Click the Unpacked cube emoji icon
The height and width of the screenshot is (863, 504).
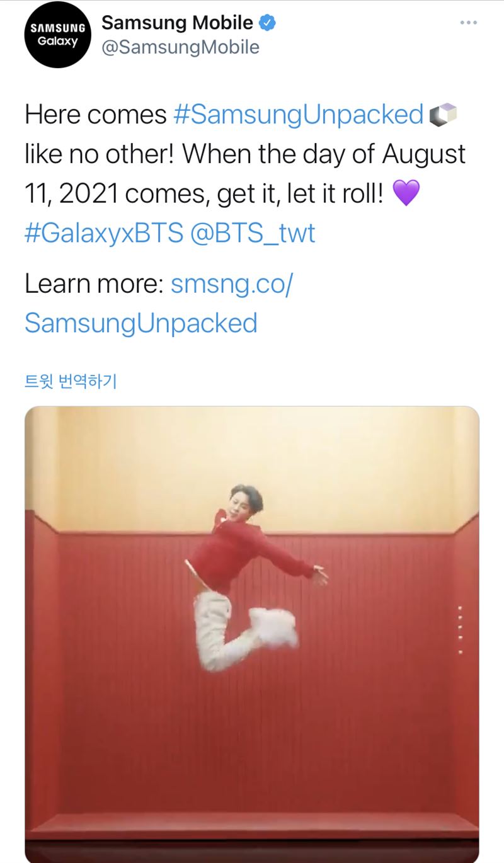(x=442, y=115)
